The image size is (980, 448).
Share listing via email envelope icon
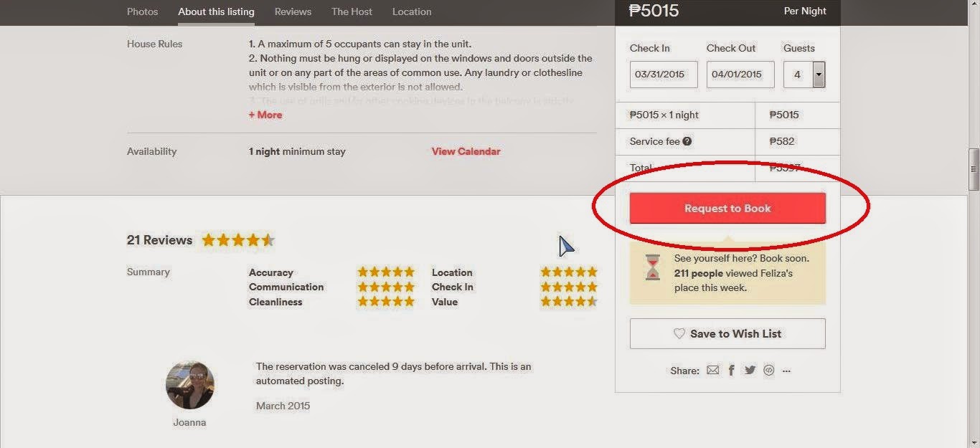(712, 371)
